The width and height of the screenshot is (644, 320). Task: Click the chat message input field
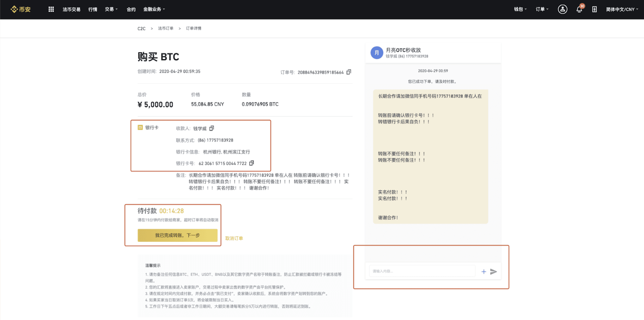pos(422,271)
